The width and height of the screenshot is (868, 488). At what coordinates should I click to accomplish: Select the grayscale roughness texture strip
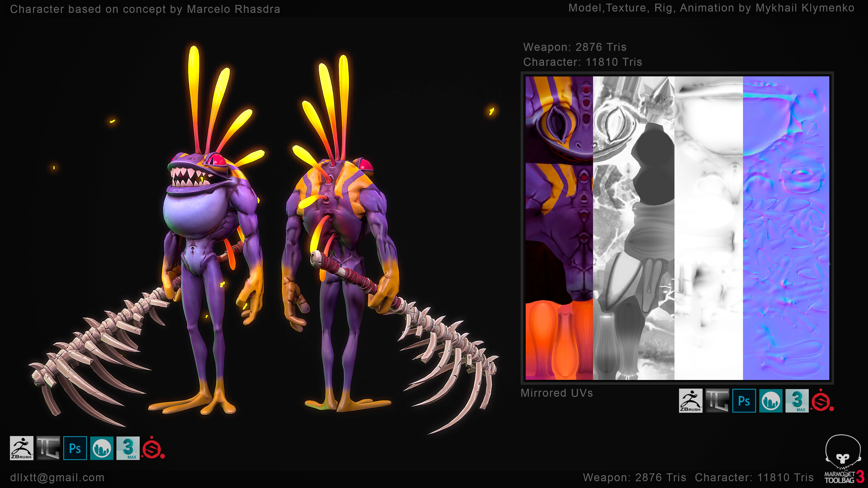point(633,228)
